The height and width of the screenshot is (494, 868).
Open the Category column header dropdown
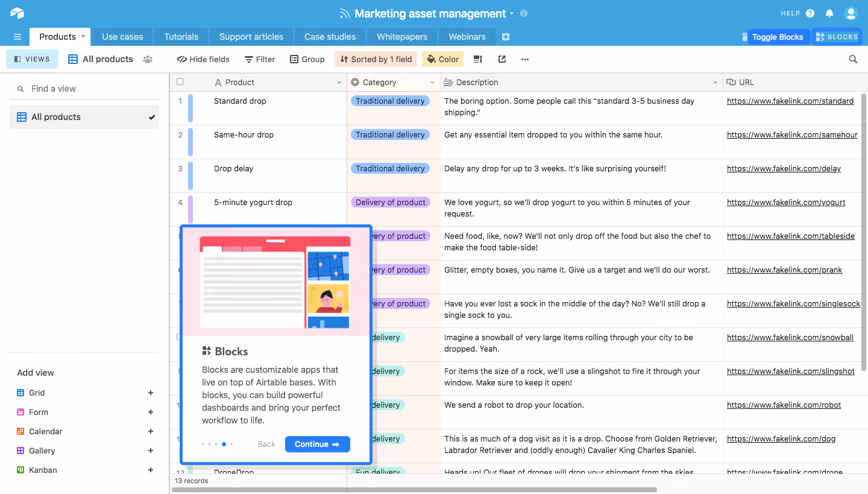point(433,83)
